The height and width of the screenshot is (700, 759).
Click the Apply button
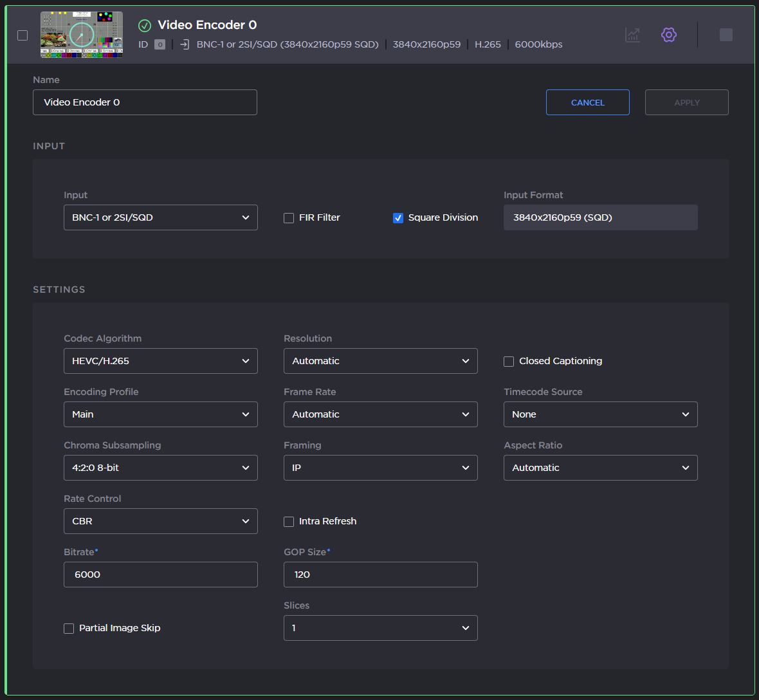point(686,102)
